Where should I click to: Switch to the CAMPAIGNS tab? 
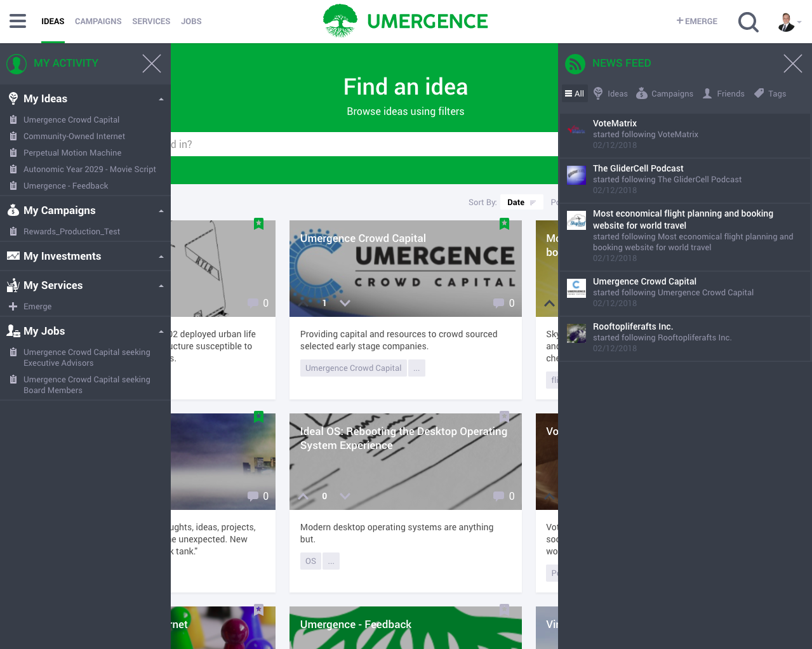[x=98, y=21]
